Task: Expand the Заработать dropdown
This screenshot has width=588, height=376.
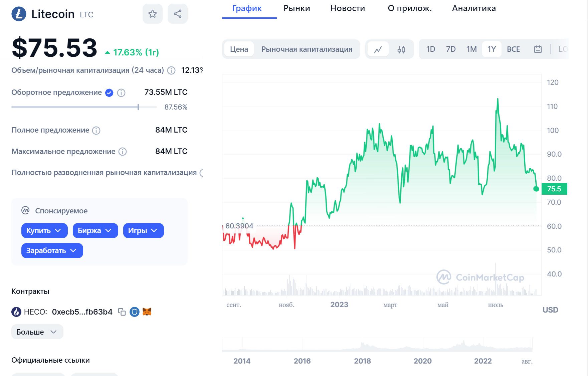Action: pos(52,251)
